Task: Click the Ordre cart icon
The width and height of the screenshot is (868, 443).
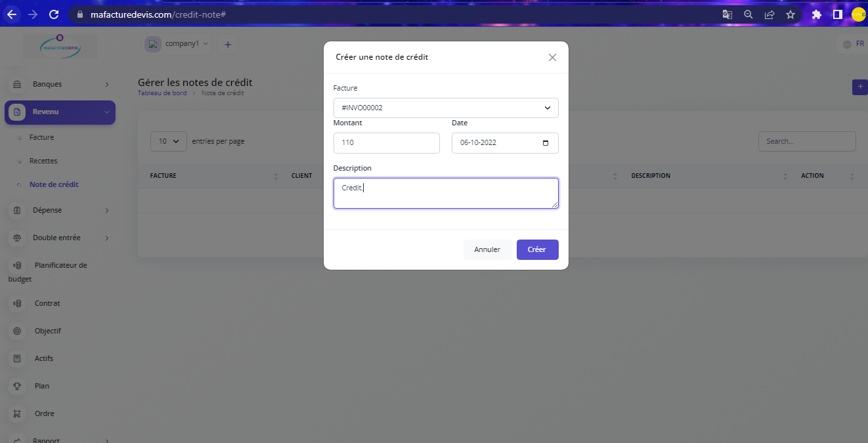Action: [x=17, y=413]
